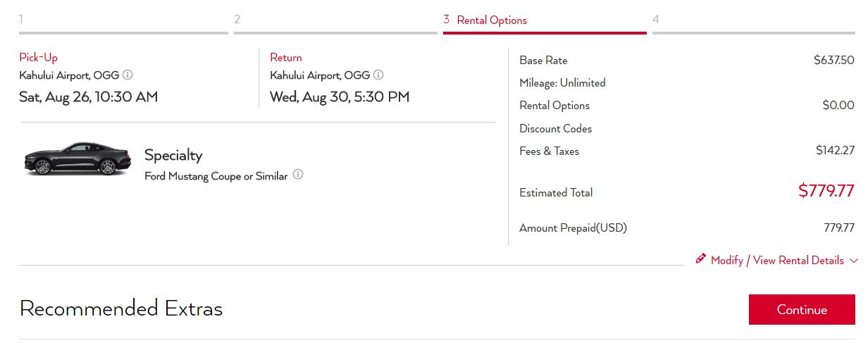The width and height of the screenshot is (868, 343).
Task: Click info icon beside Return Kahului Airport
Action: coord(378,75)
